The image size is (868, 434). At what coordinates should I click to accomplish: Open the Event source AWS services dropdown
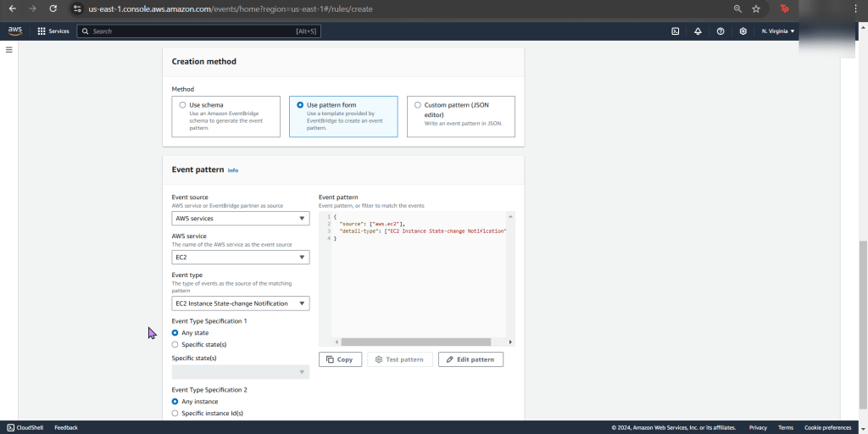point(241,219)
